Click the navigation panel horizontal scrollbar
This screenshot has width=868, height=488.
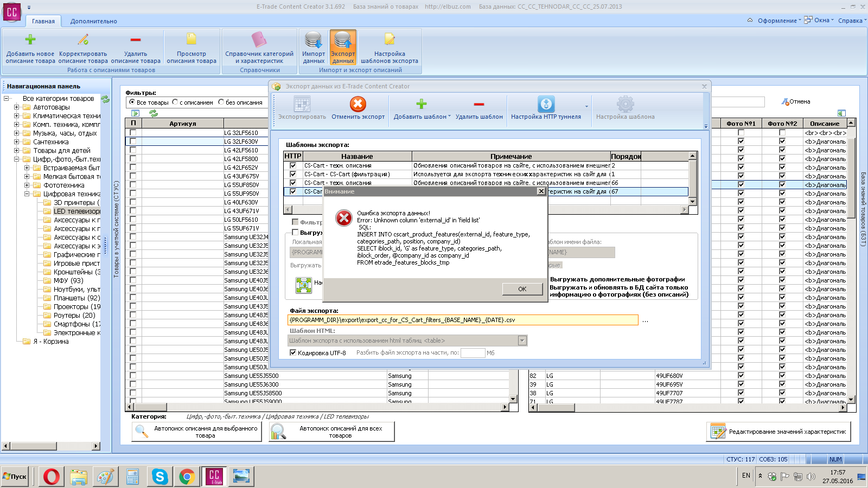pos(51,446)
